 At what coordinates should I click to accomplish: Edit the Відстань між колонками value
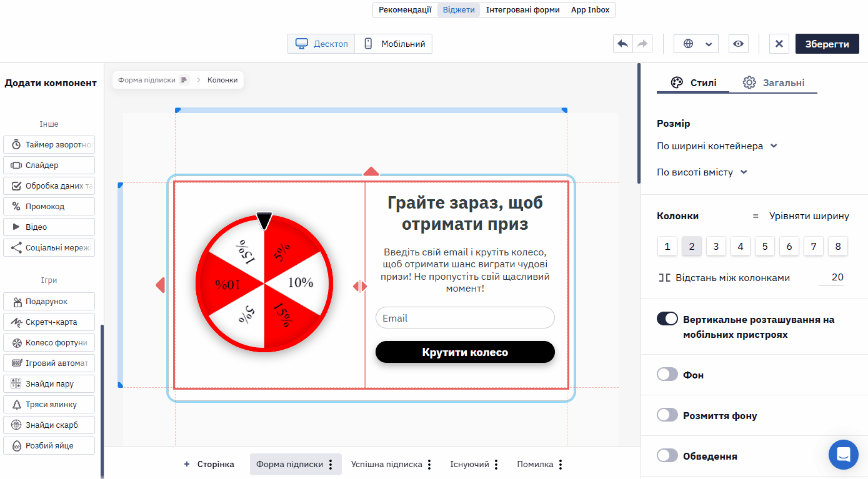coord(831,277)
